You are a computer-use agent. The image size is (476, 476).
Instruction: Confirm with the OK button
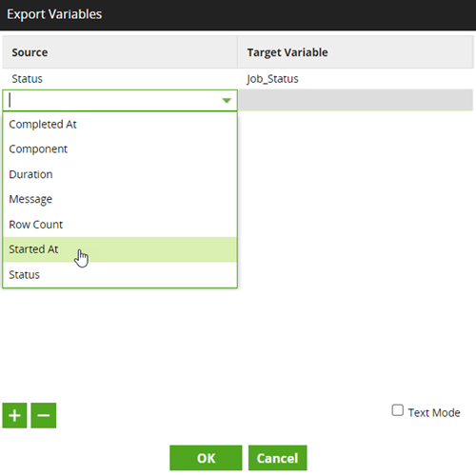[x=206, y=458]
